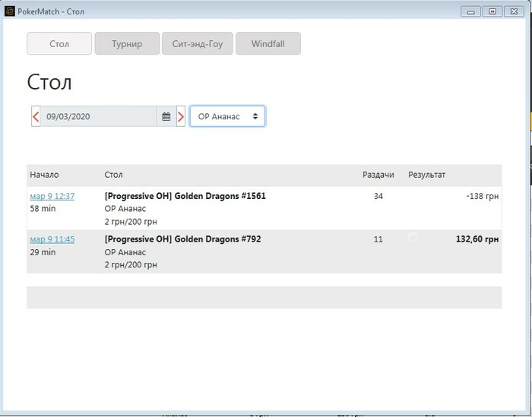Minimize the PokerMatch window

point(470,11)
